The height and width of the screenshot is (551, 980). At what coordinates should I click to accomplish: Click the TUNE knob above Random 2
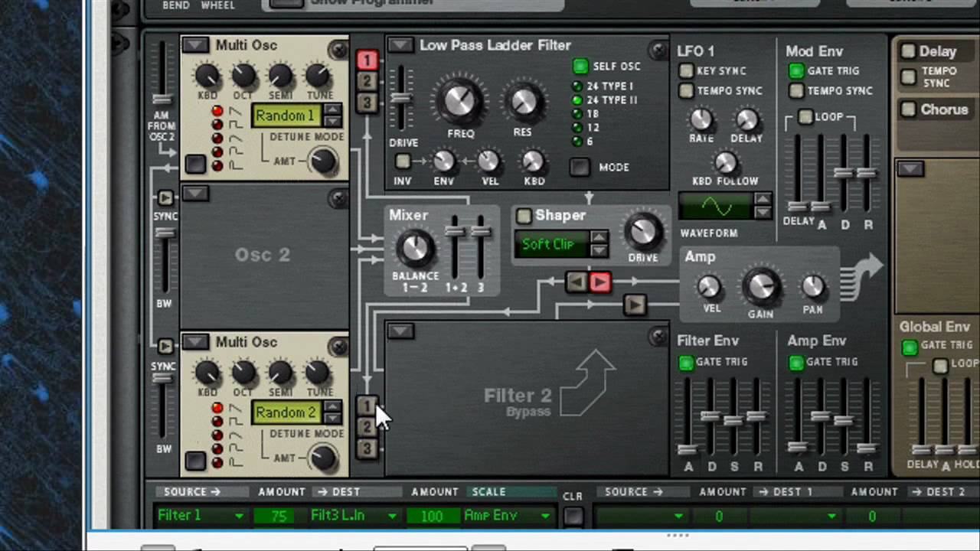pos(318,372)
